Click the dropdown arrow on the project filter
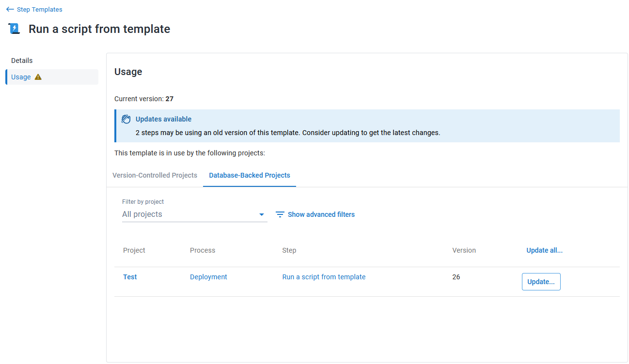The width and height of the screenshot is (629, 364). click(262, 214)
